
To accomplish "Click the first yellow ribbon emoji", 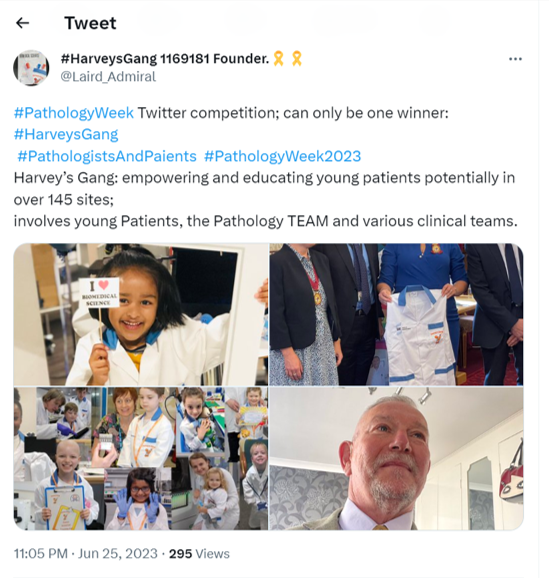I will point(278,59).
